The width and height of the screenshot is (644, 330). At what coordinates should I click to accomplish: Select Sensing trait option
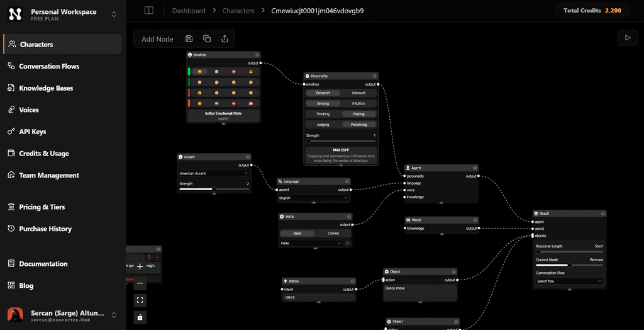pyautogui.click(x=323, y=104)
